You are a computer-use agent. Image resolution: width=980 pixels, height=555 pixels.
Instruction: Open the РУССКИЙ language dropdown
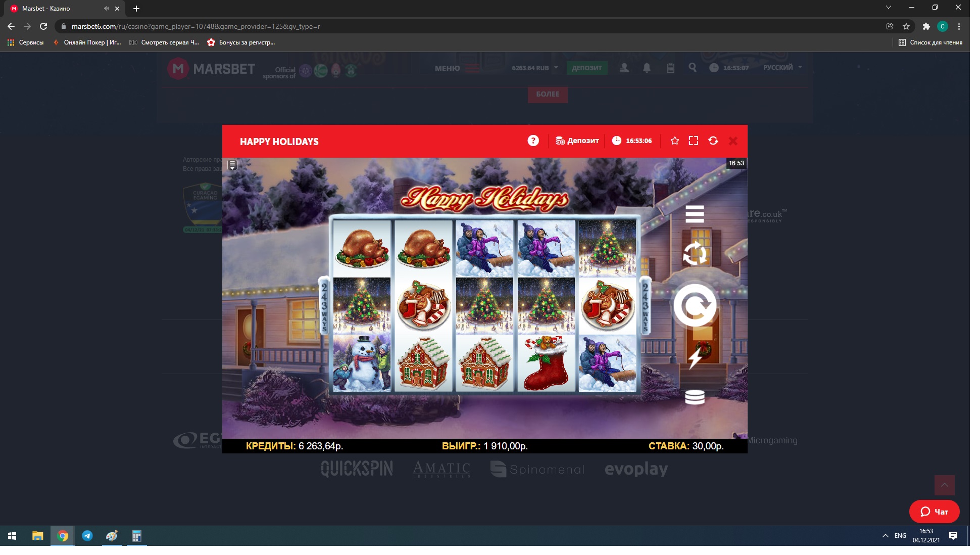782,67
